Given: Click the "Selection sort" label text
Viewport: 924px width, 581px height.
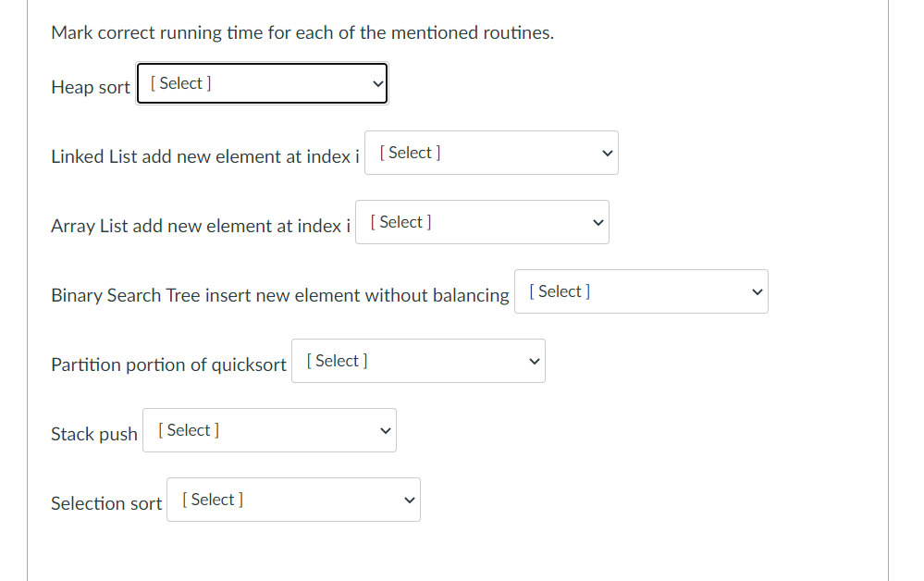Looking at the screenshot, I should point(106,503).
